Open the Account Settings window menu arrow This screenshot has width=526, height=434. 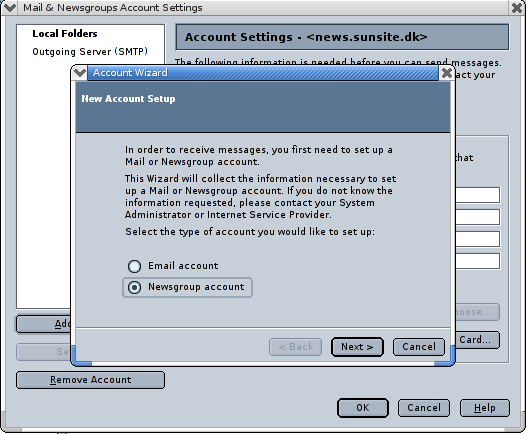pyautogui.click(x=10, y=7)
